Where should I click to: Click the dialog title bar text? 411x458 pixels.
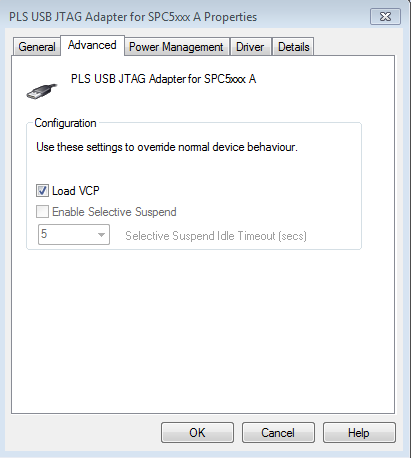(x=133, y=17)
